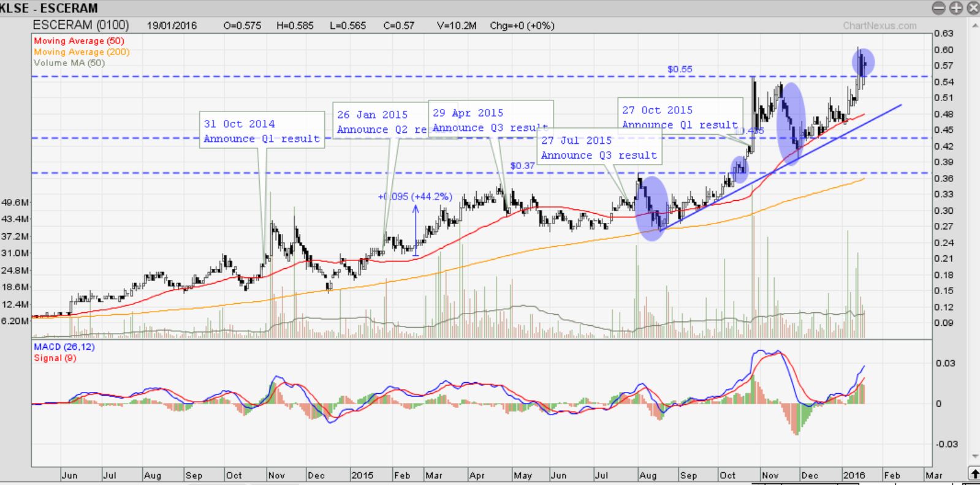Image resolution: width=980 pixels, height=485 pixels.
Task: Click the high price H=0.585 value
Action: coord(295,26)
